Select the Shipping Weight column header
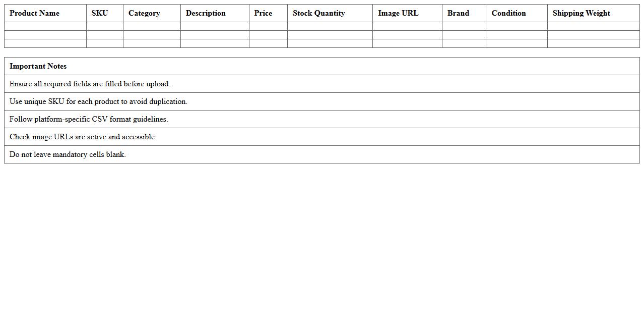This screenshot has height=328, width=644. [581, 13]
